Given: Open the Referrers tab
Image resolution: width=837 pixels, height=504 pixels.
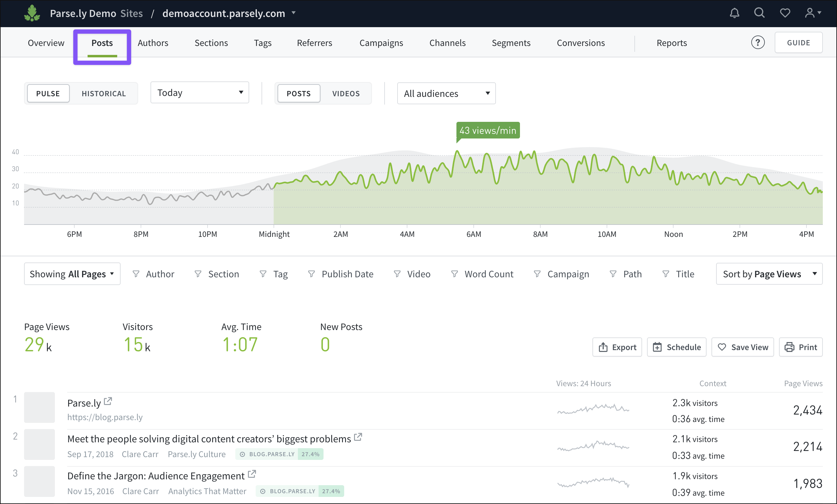Looking at the screenshot, I should [x=315, y=43].
